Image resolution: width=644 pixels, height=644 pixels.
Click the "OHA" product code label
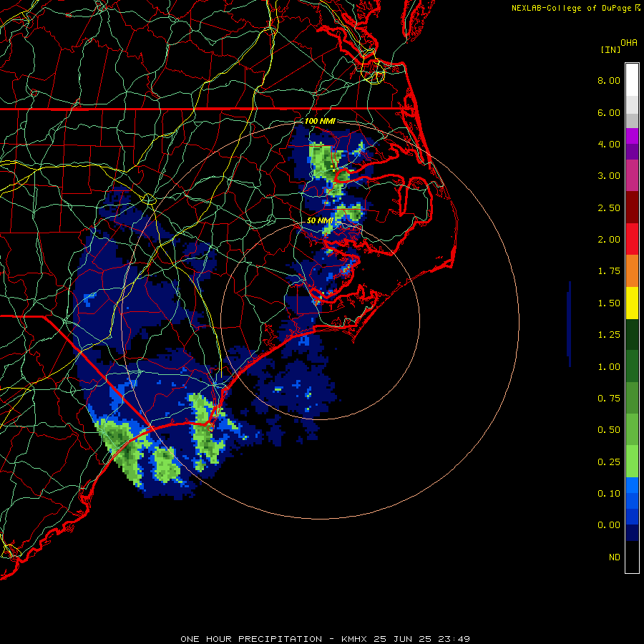pos(629,43)
